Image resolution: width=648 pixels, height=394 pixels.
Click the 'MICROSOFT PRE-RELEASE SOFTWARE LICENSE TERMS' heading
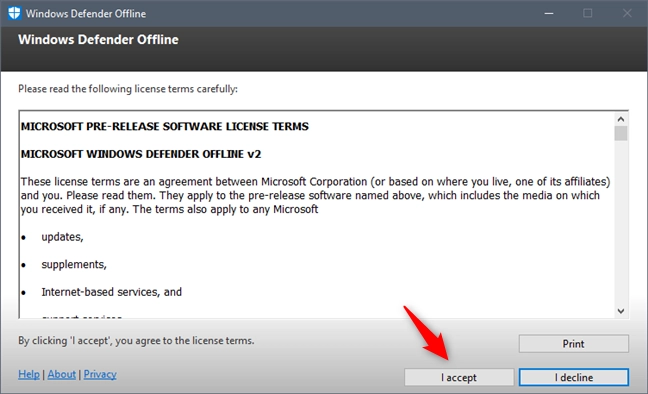(x=164, y=127)
